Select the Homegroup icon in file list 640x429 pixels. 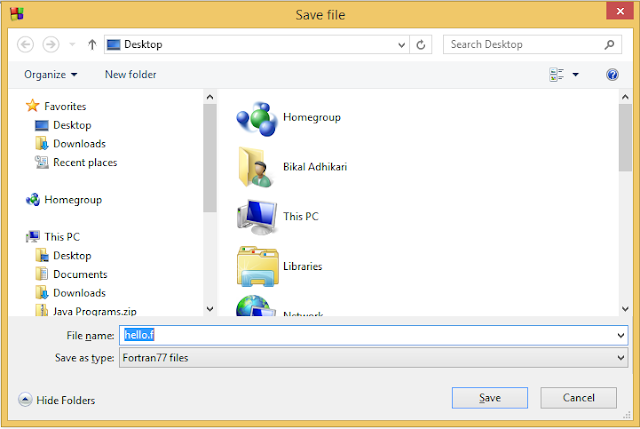[257, 118]
